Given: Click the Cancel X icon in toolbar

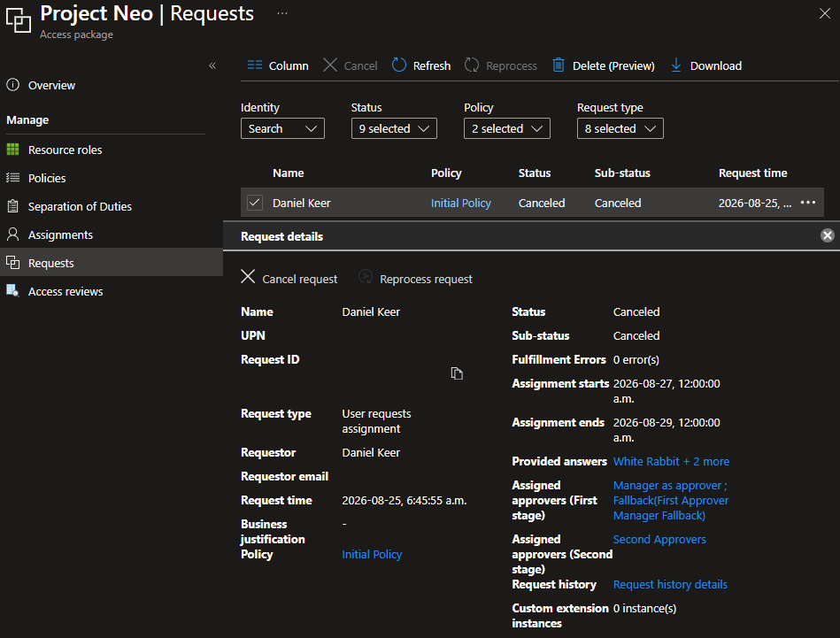Looking at the screenshot, I should (x=330, y=65).
